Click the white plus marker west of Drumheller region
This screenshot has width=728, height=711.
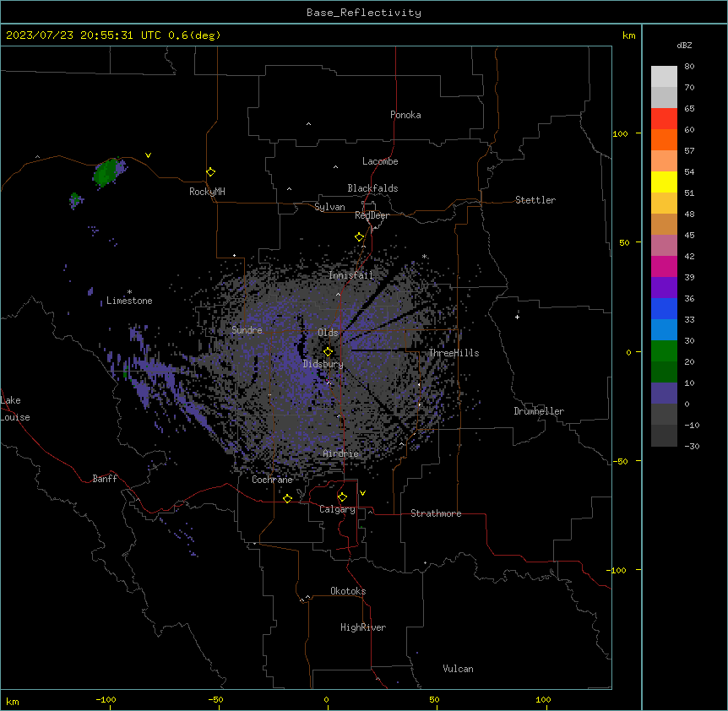click(x=517, y=317)
